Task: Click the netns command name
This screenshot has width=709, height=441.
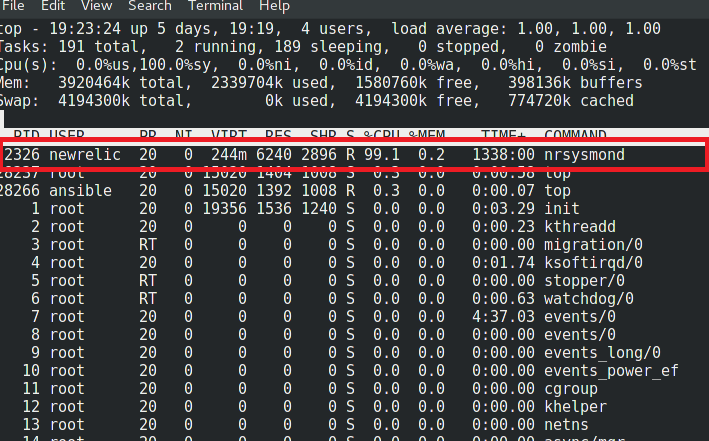Action: click(x=566, y=425)
